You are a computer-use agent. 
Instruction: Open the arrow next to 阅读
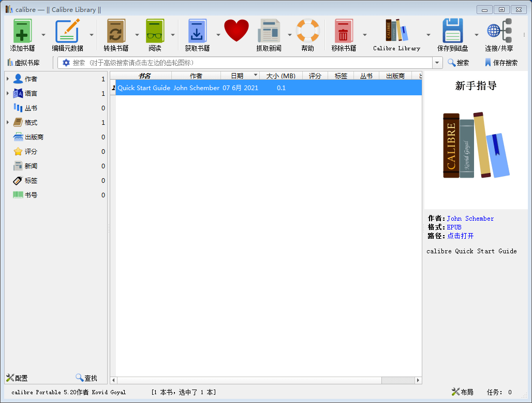[x=173, y=35]
